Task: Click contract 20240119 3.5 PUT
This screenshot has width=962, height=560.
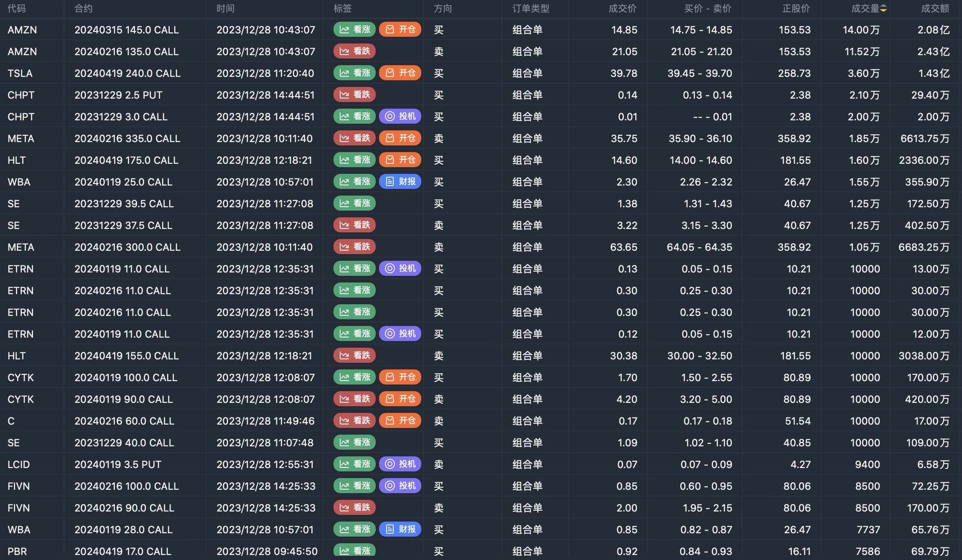Action: click(x=118, y=464)
